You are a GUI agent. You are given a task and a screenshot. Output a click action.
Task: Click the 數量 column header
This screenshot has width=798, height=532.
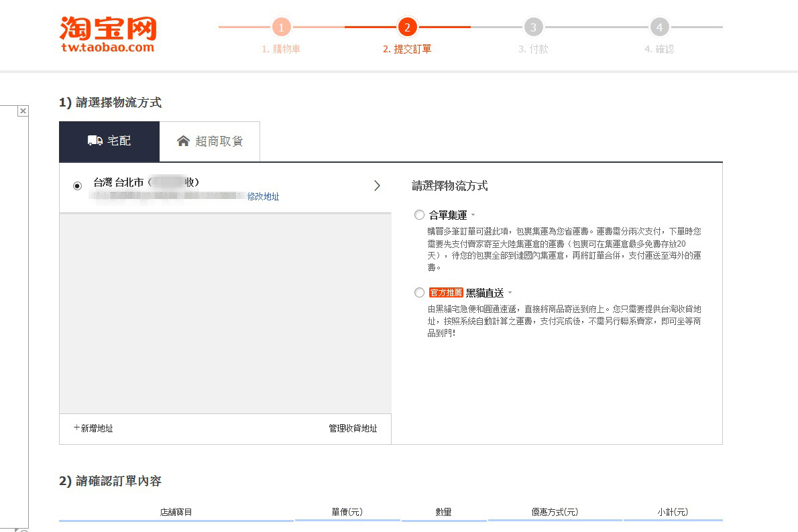pyautogui.click(x=444, y=512)
